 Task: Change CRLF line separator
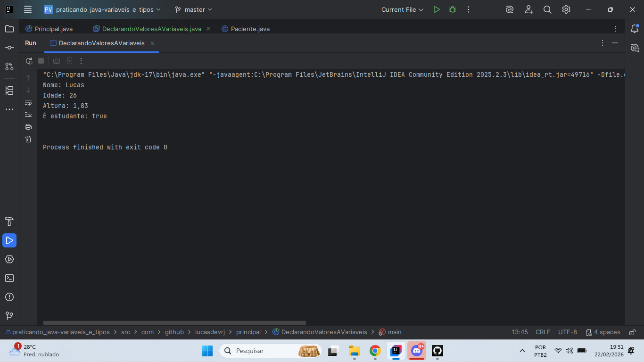pyautogui.click(x=543, y=332)
